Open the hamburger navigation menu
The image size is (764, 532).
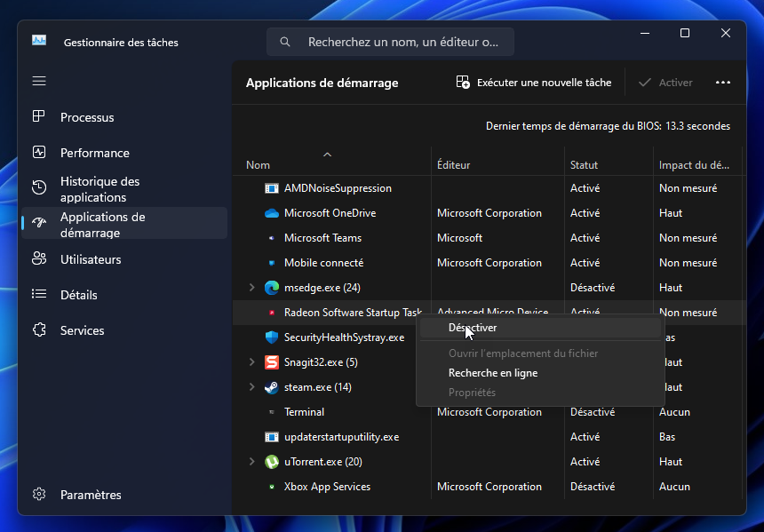coord(39,81)
